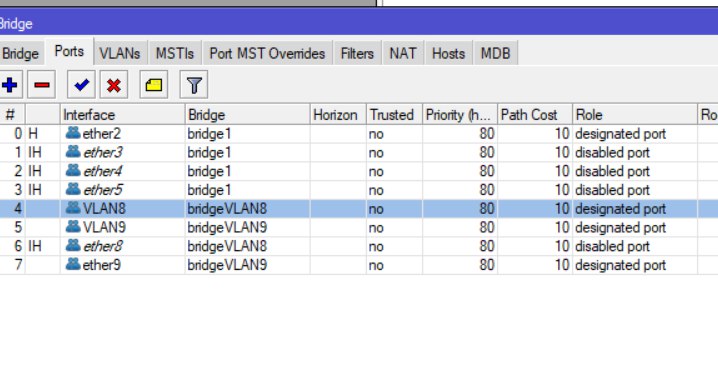
Task: Open comment editor with yellow note icon
Action: pyautogui.click(x=154, y=85)
